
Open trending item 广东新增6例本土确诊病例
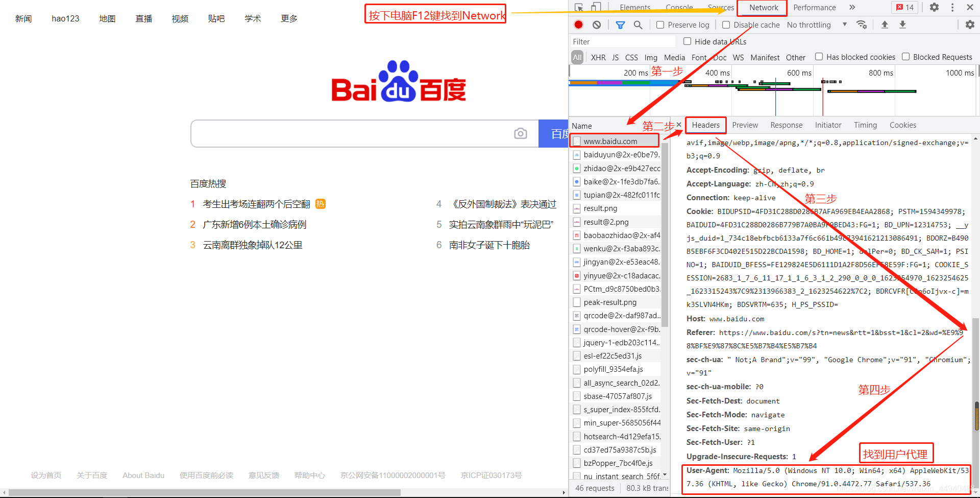pyautogui.click(x=255, y=224)
